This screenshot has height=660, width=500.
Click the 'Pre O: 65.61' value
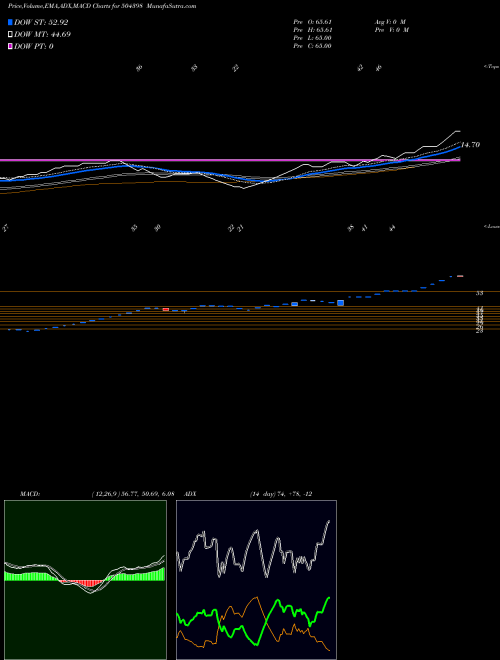312,22
